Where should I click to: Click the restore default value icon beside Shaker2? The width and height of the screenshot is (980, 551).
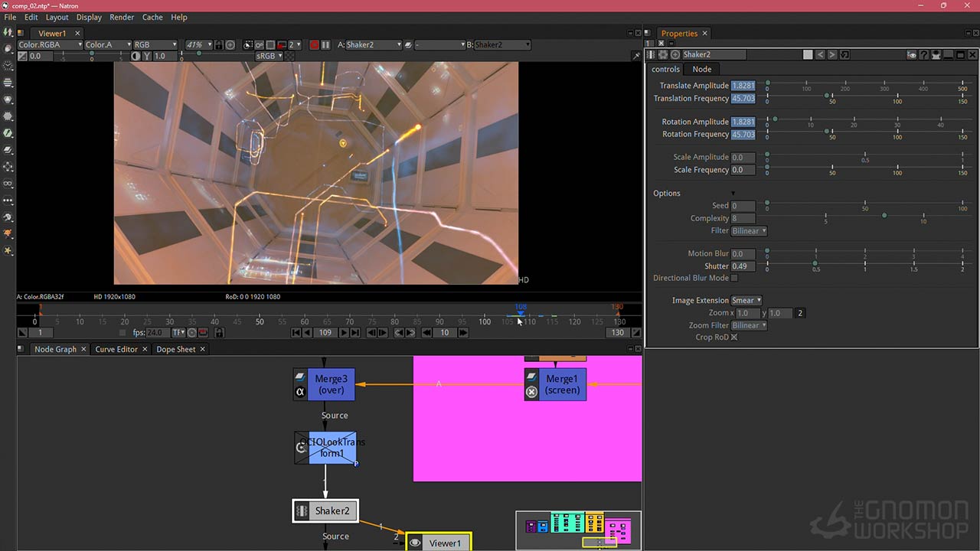(x=844, y=55)
